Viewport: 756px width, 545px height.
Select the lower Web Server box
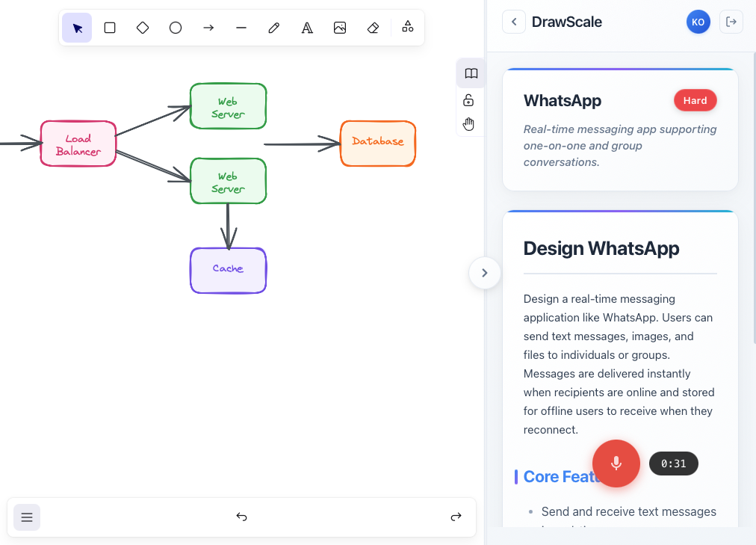coord(228,182)
